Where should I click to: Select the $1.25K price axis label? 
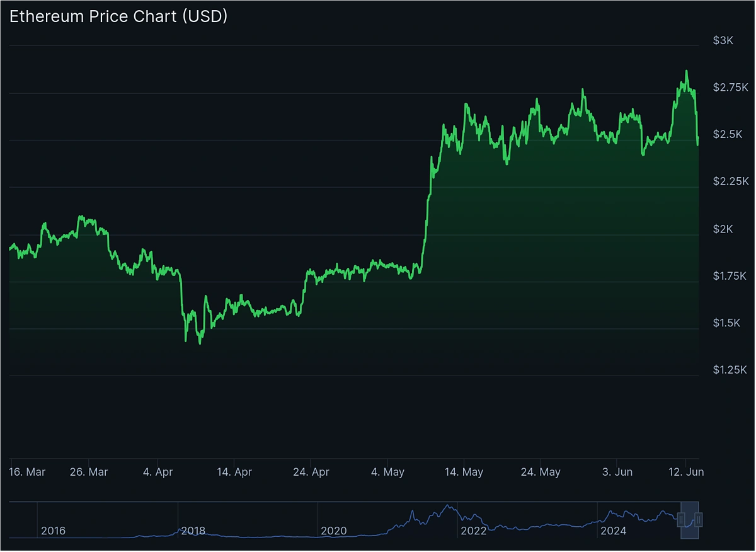[x=730, y=370]
